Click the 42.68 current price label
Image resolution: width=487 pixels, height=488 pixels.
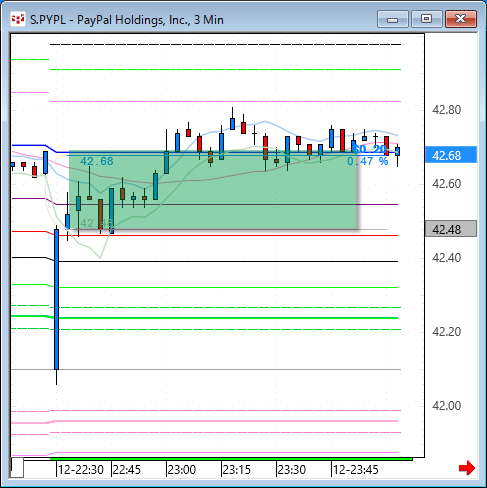(x=451, y=155)
